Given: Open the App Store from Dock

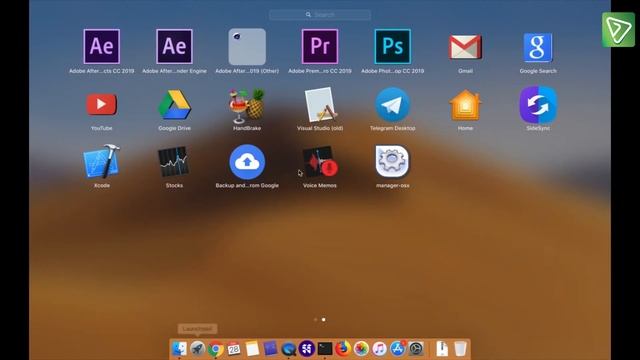Looking at the screenshot, I should 398,349.
